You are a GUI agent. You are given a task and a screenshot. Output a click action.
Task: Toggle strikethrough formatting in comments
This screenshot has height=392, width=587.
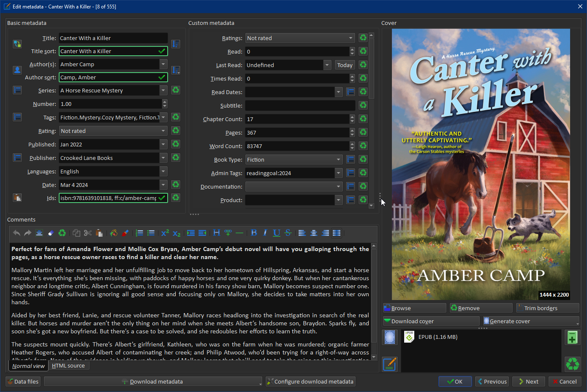tap(288, 233)
